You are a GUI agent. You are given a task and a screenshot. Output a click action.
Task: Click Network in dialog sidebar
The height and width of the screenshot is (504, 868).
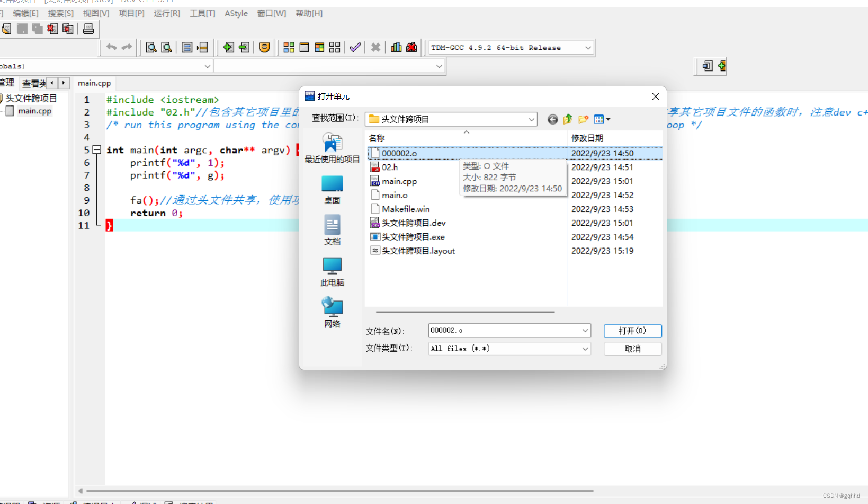pyautogui.click(x=332, y=313)
